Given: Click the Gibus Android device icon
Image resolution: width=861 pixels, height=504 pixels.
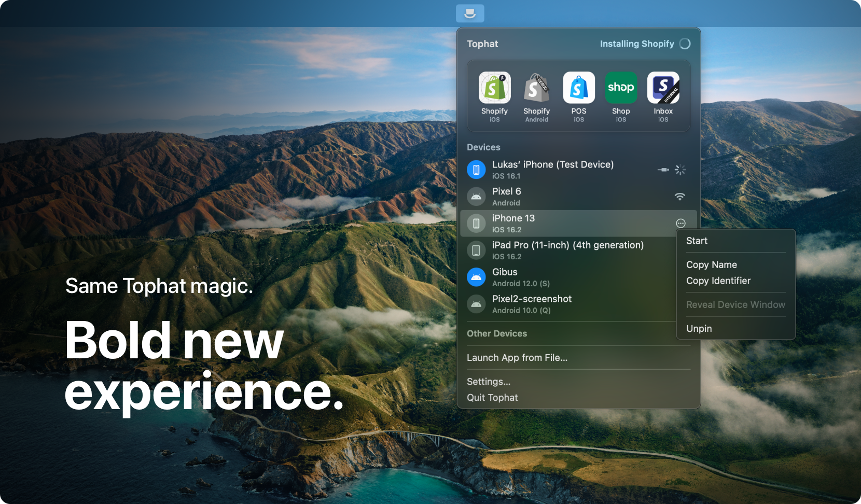Looking at the screenshot, I should pyautogui.click(x=476, y=277).
